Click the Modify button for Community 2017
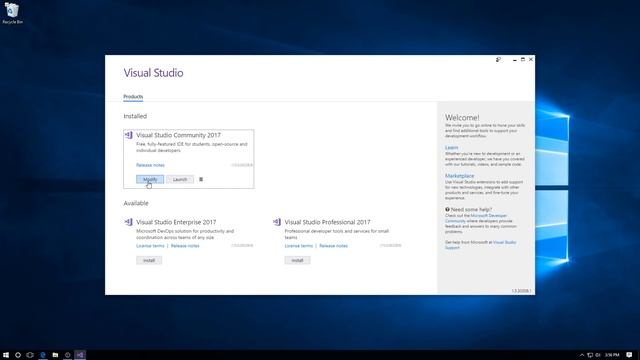Viewport: 640px width, 360px height. (x=150, y=179)
